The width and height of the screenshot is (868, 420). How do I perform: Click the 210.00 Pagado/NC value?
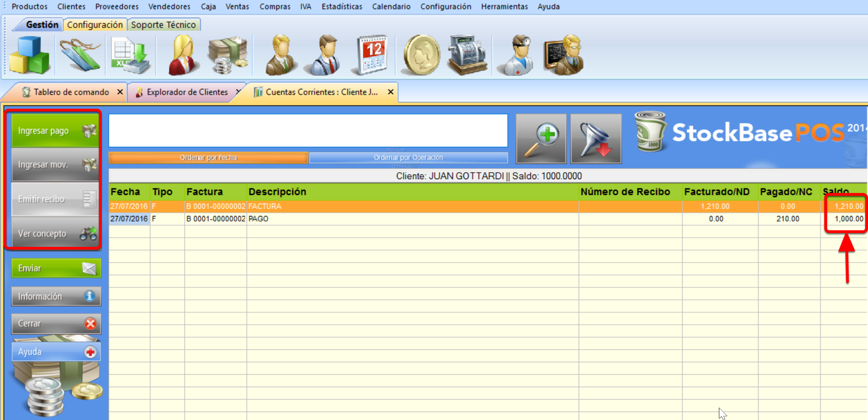click(x=788, y=219)
